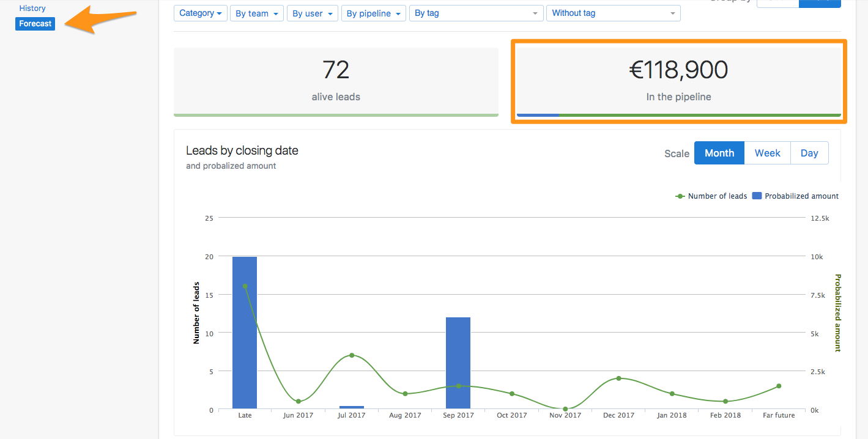Open the Without tag combo box
Image resolution: width=868 pixels, height=439 pixels.
coord(613,13)
